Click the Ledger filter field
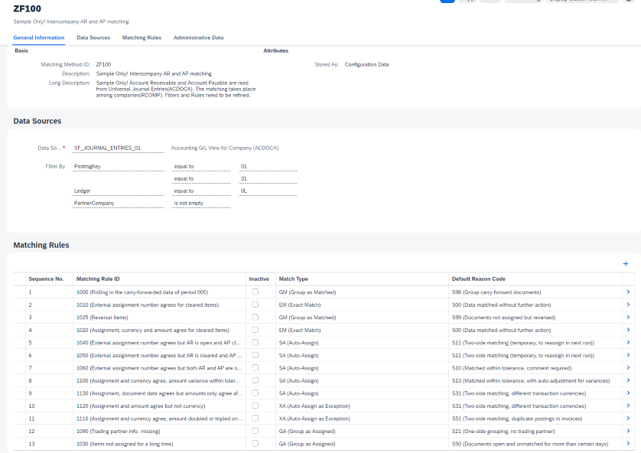Image resolution: width=641 pixels, height=453 pixels. click(x=118, y=191)
